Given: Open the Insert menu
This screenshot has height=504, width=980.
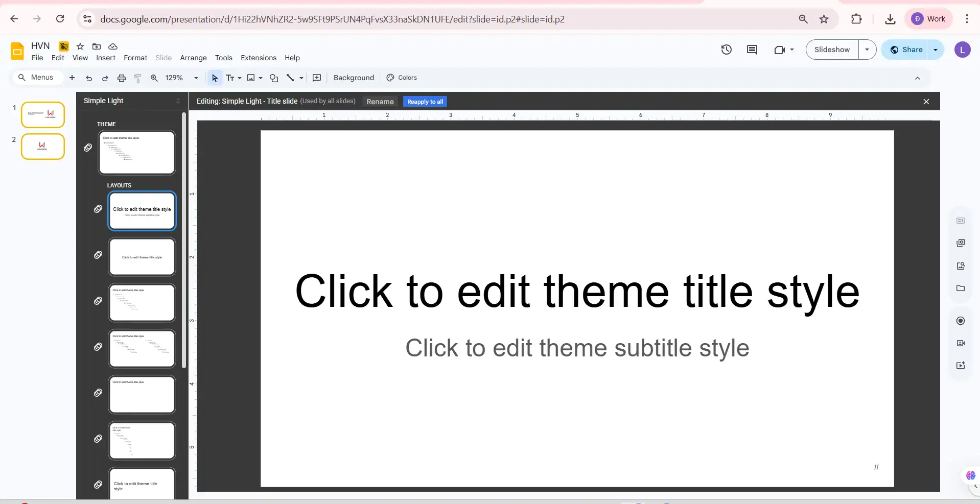Looking at the screenshot, I should pyautogui.click(x=105, y=58).
